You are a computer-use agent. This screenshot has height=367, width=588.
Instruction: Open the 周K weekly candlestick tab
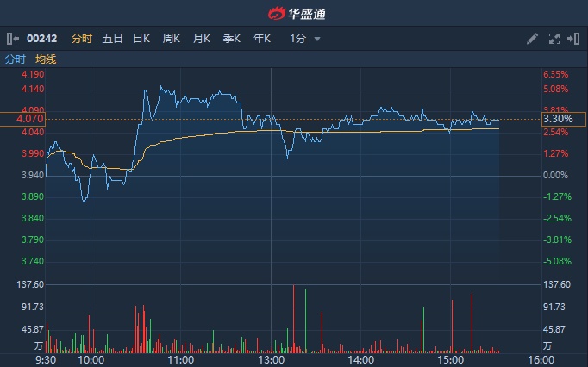172,39
